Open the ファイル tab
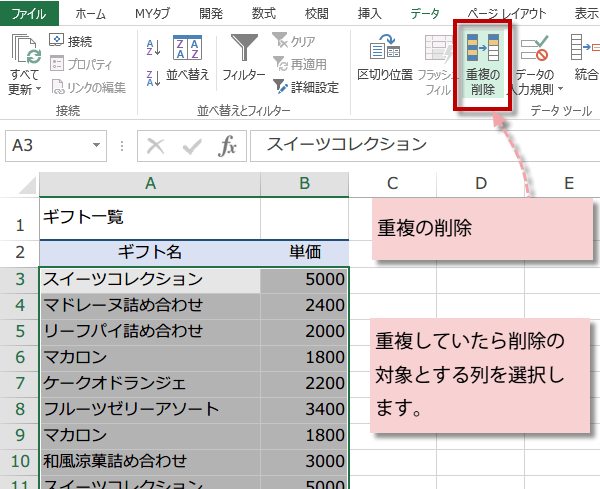600x489 pixels. pyautogui.click(x=29, y=14)
